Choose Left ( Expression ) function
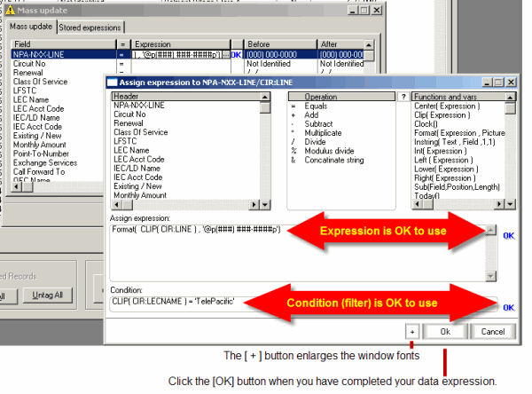This screenshot has width=532, height=394. (443, 160)
